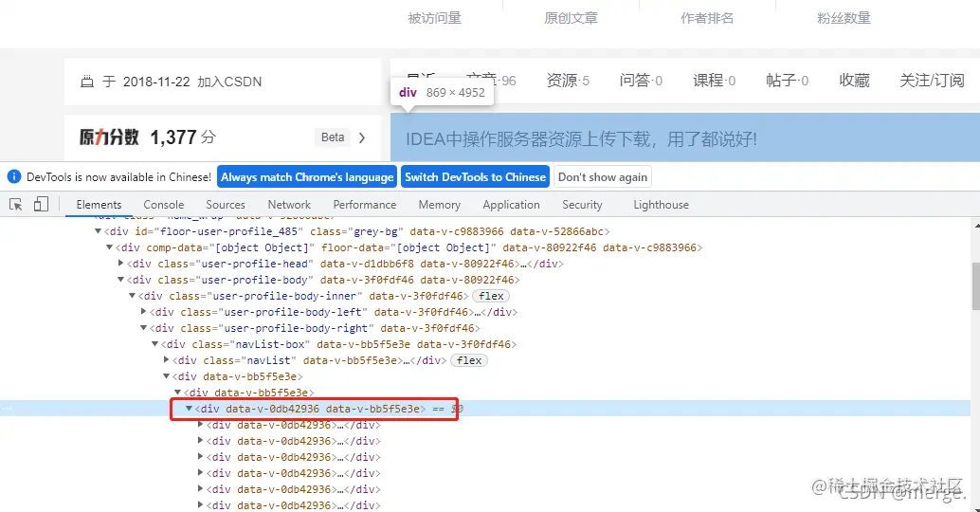This screenshot has width=980, height=512.
Task: Collapse the navList-box div node
Action: [x=155, y=344]
